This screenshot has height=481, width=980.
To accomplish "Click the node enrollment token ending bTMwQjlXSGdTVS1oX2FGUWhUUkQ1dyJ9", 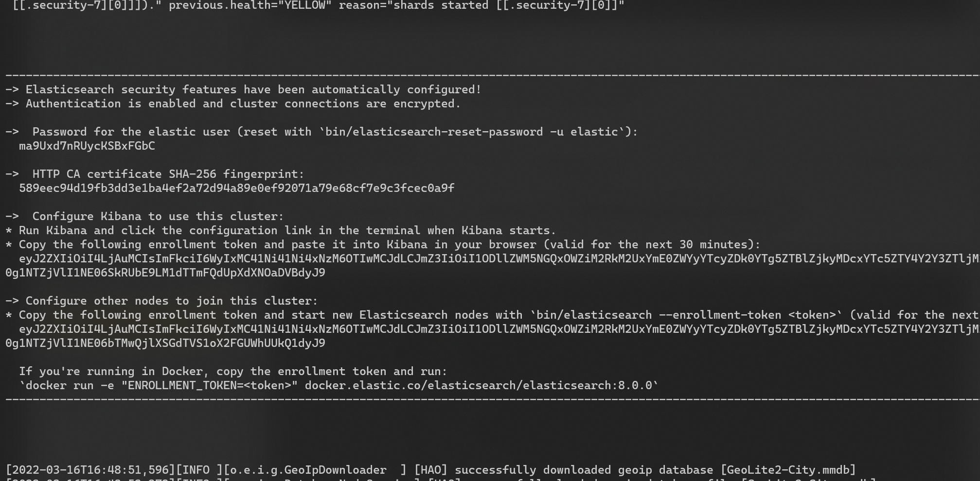I will click(x=165, y=343).
